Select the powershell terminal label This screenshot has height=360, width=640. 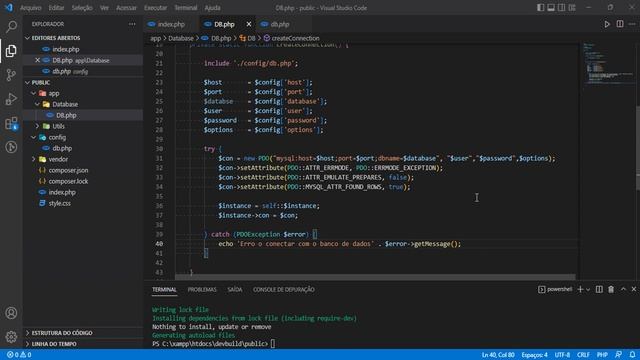click(x=555, y=289)
